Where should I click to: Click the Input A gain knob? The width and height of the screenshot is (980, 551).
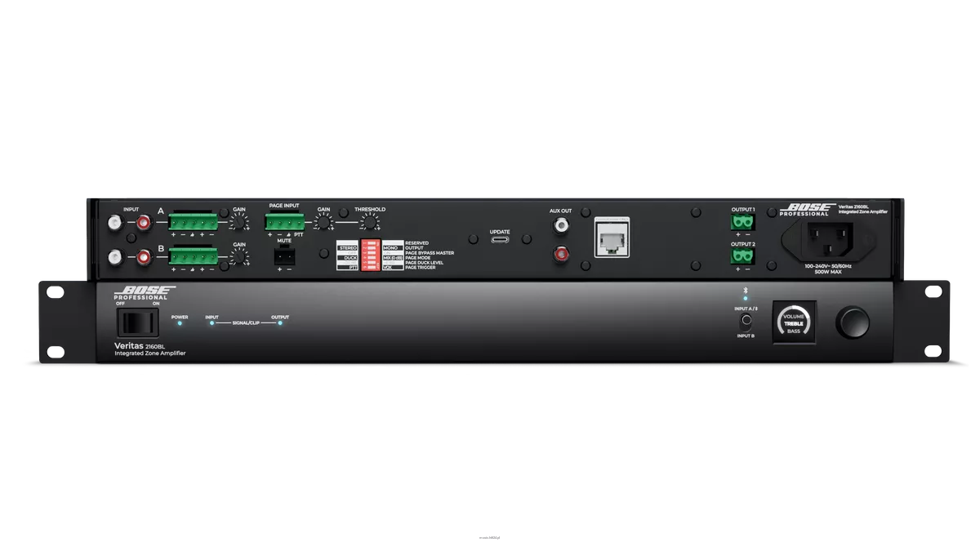pyautogui.click(x=238, y=222)
